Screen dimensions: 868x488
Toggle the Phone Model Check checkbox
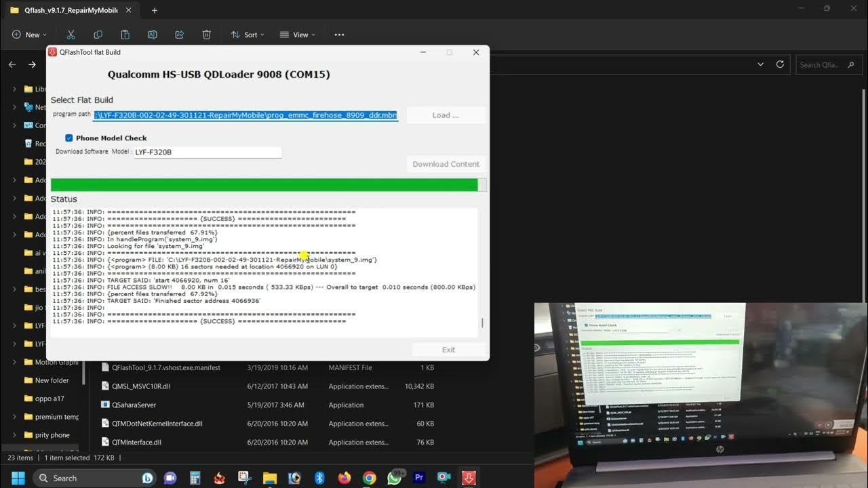(68, 138)
